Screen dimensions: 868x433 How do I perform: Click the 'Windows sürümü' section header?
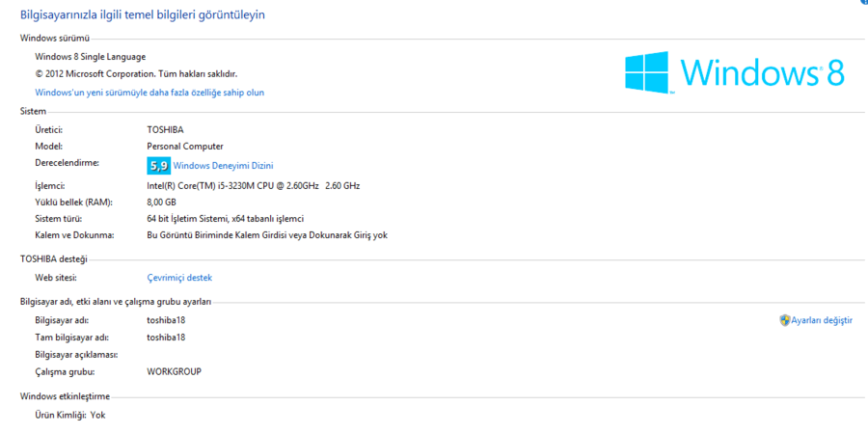coord(55,39)
